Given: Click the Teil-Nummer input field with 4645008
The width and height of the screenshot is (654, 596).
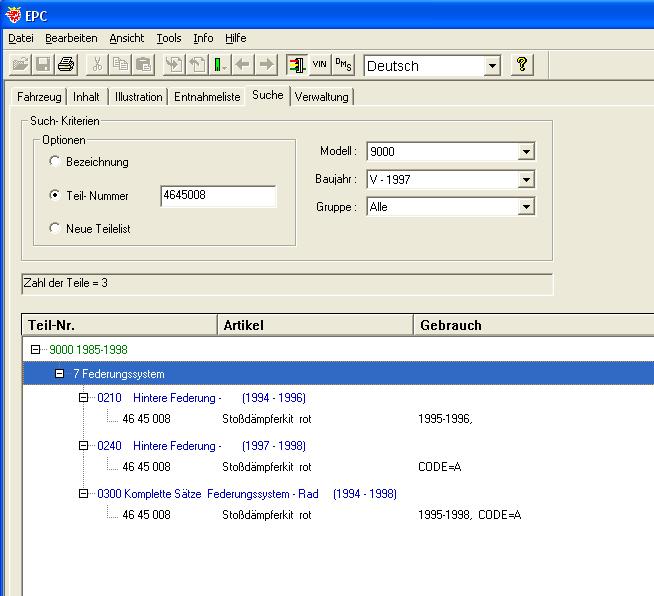Looking at the screenshot, I should click(218, 196).
